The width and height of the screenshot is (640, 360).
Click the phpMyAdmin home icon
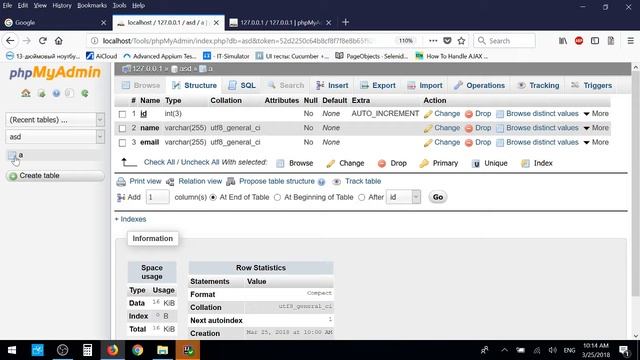coord(26,93)
